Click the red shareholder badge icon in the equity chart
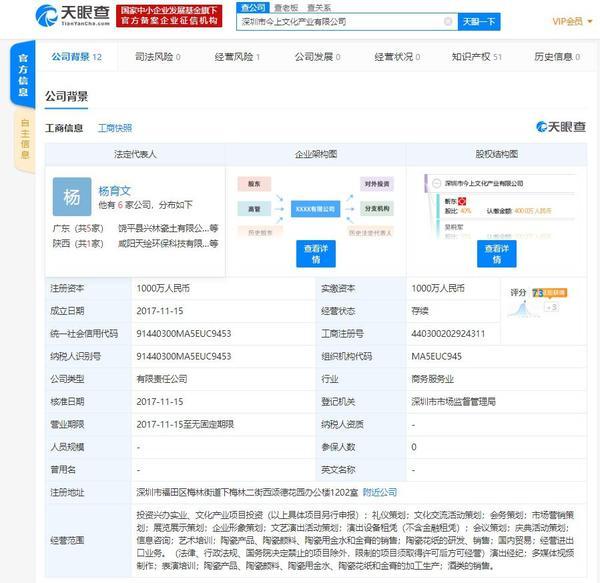 click(x=462, y=201)
